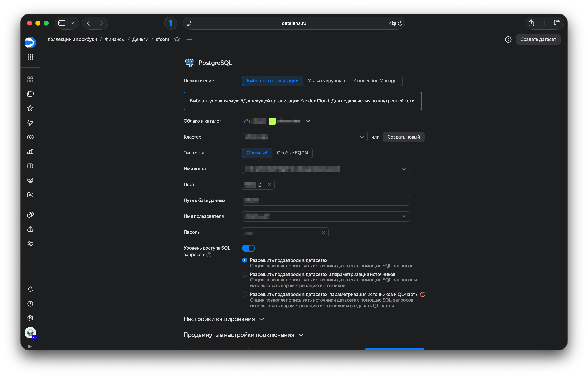
Task: Open the Облако и каталог dropdown
Action: coord(308,121)
